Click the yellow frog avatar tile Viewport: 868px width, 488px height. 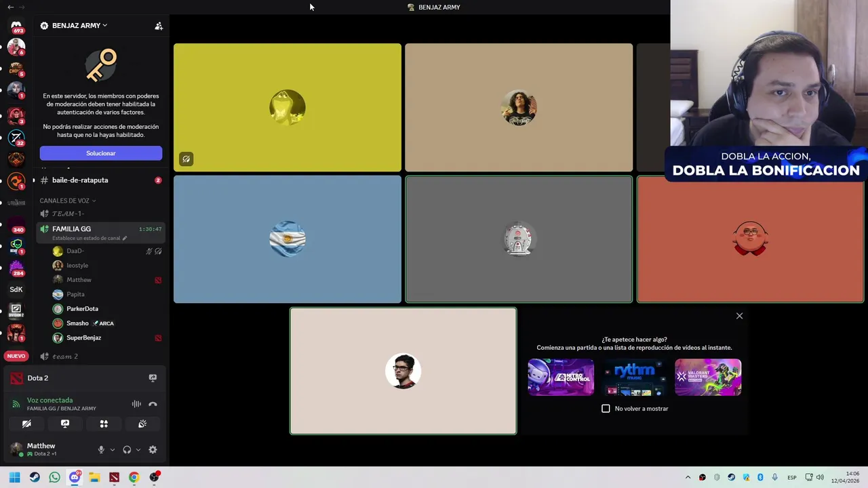point(288,108)
